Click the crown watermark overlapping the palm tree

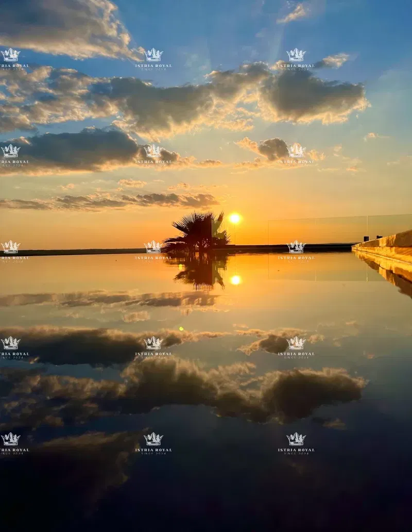(153, 247)
